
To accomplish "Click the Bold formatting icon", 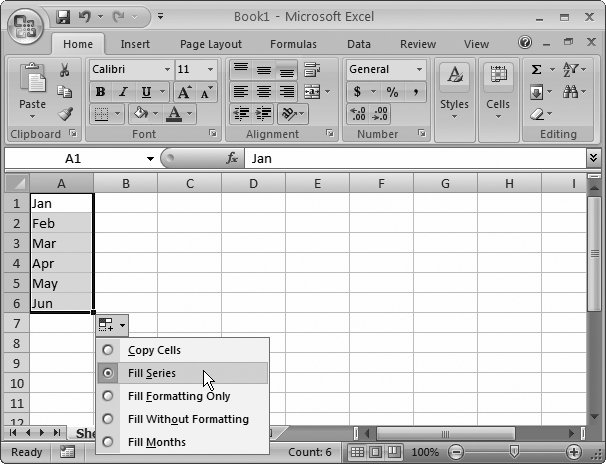I will [100, 92].
